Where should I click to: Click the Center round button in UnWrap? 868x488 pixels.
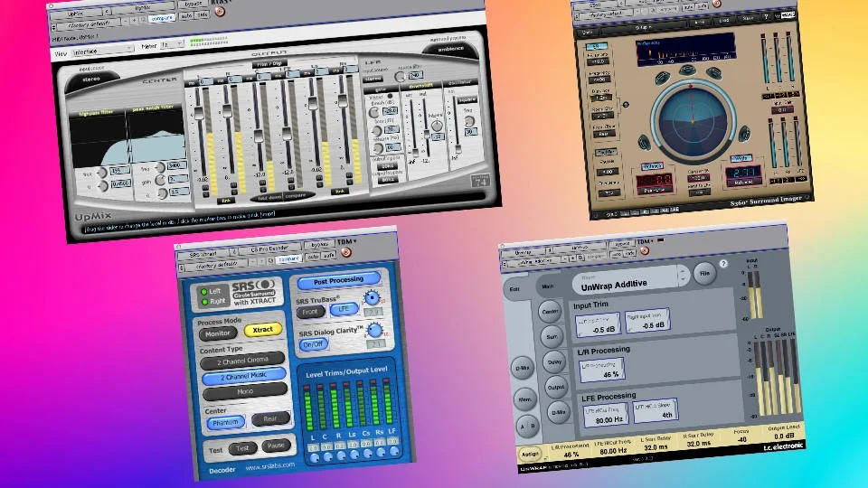click(550, 312)
